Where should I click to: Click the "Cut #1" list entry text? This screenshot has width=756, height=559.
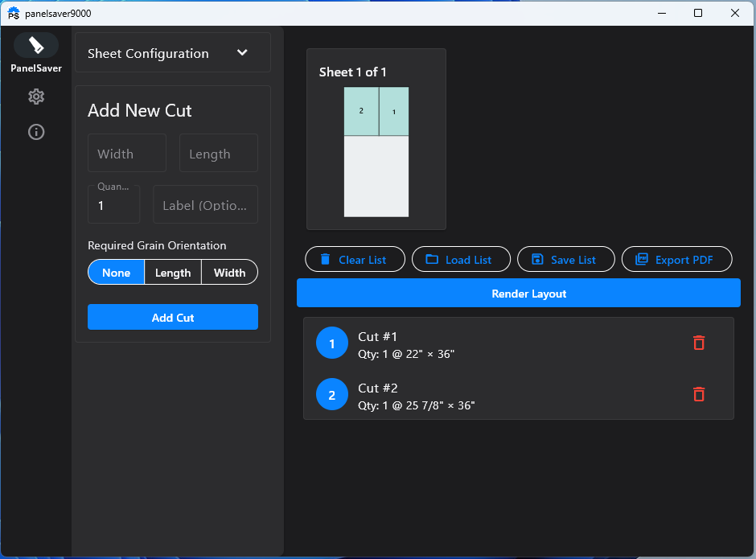(377, 337)
